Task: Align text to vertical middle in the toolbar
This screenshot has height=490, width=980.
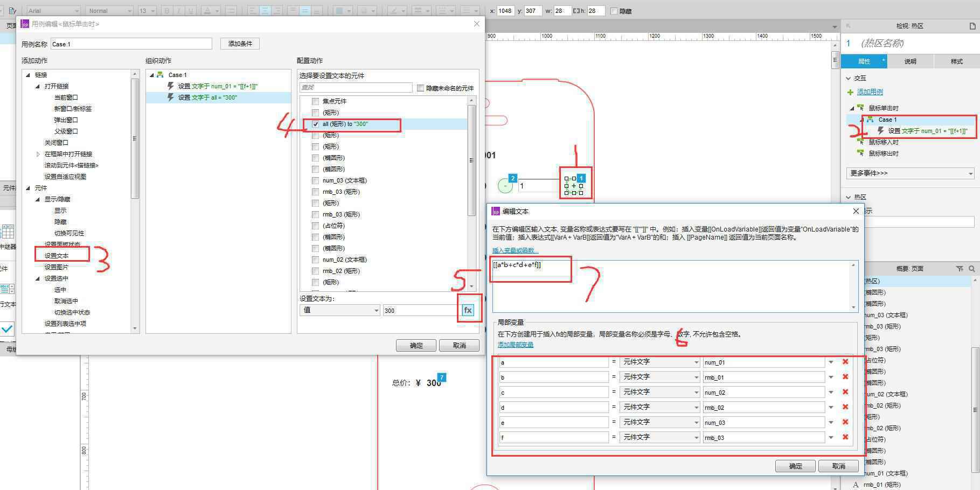Action: pos(304,11)
